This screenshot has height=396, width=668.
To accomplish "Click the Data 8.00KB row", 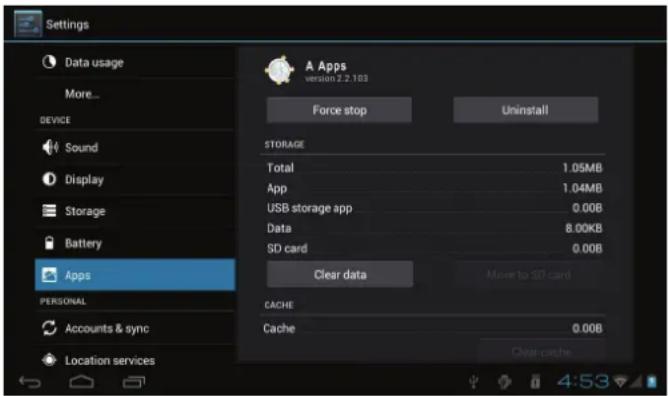I will [x=434, y=228].
